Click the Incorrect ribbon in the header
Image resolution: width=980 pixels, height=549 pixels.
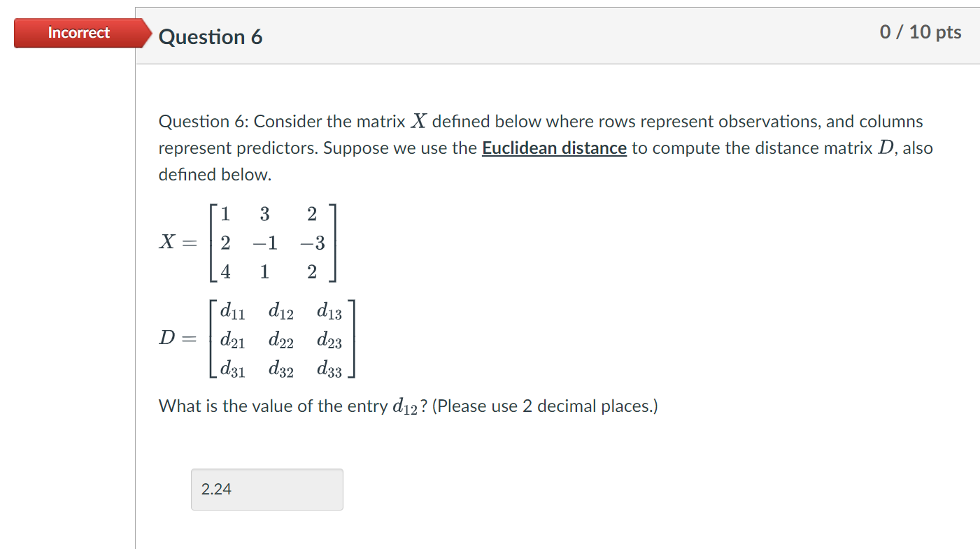tap(78, 32)
